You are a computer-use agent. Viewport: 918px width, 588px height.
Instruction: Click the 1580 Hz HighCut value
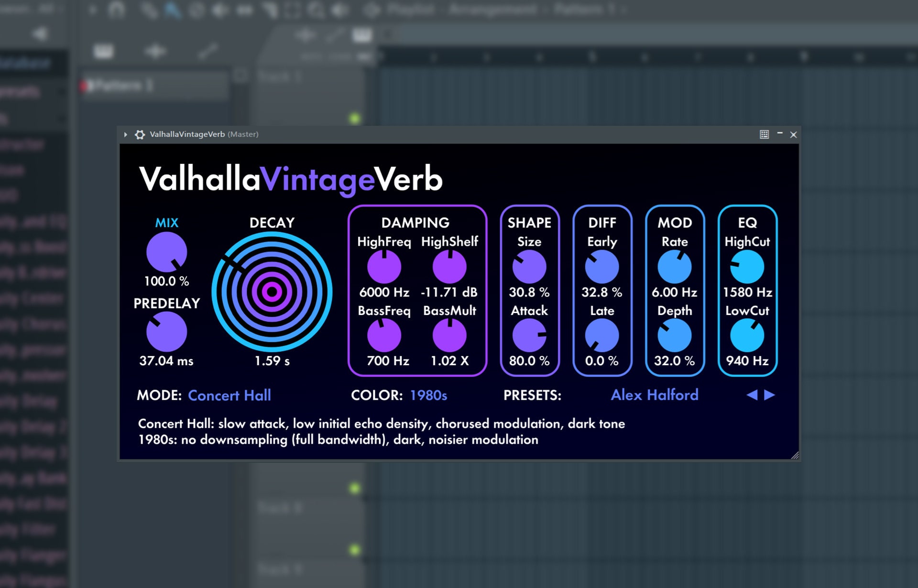pyautogui.click(x=747, y=292)
